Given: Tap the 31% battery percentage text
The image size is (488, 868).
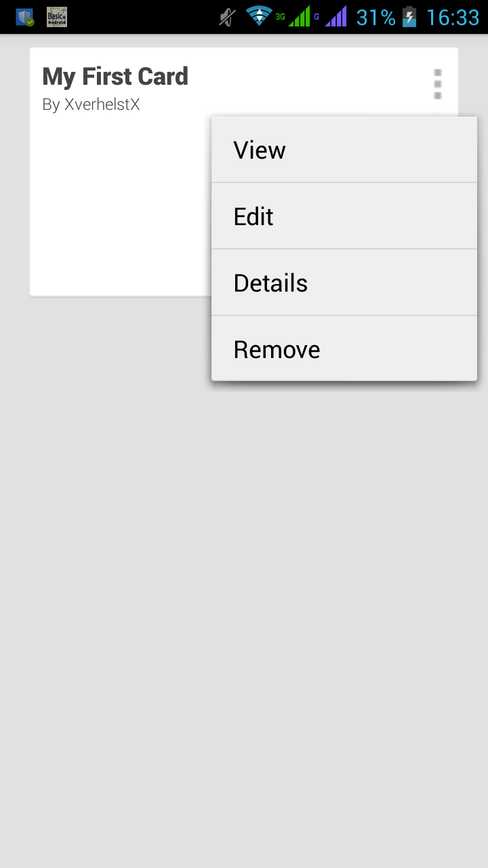Looking at the screenshot, I should point(376,17).
